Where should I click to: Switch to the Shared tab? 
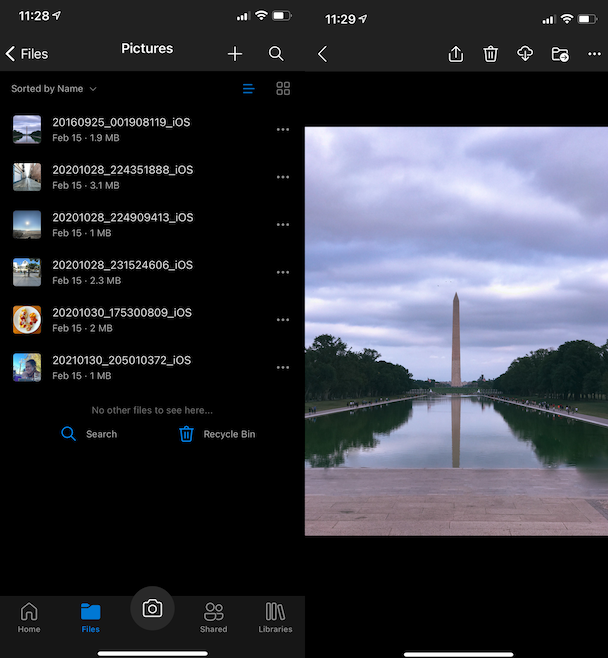[x=214, y=617]
